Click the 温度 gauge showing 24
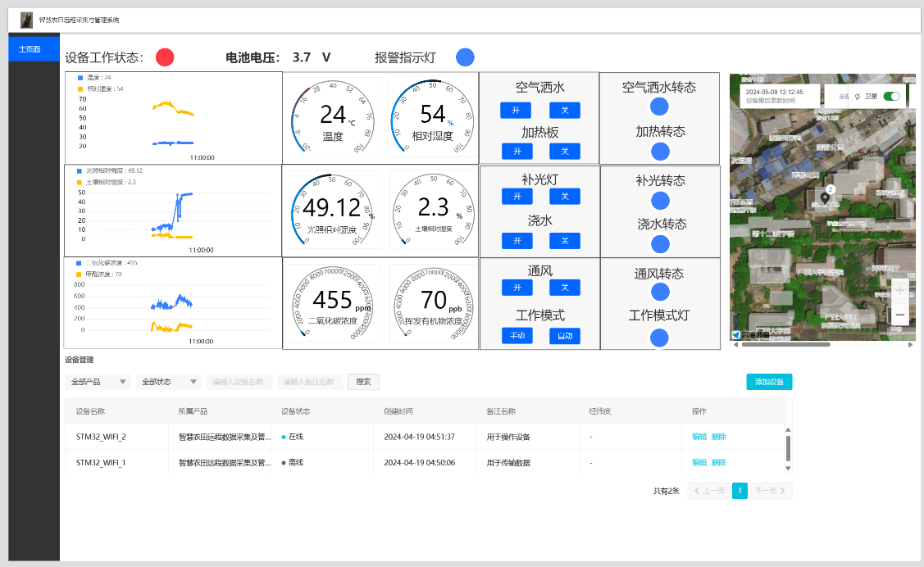The image size is (924, 567). (332, 118)
